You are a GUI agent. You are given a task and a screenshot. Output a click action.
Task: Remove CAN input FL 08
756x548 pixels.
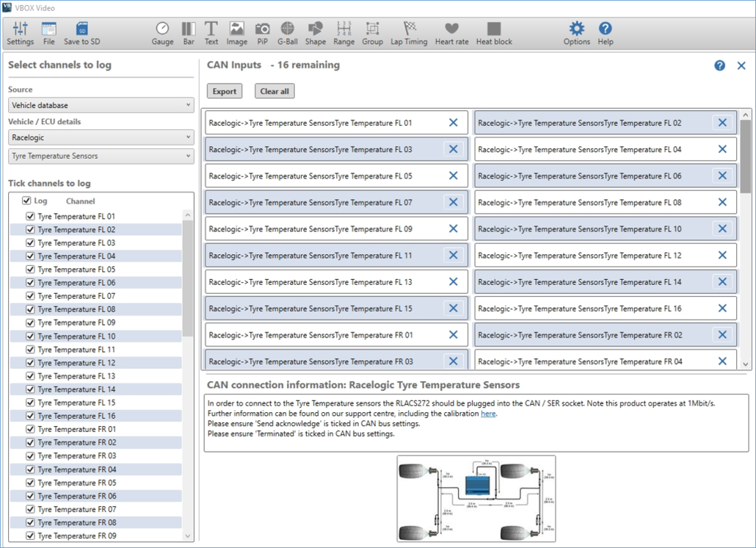(x=722, y=202)
